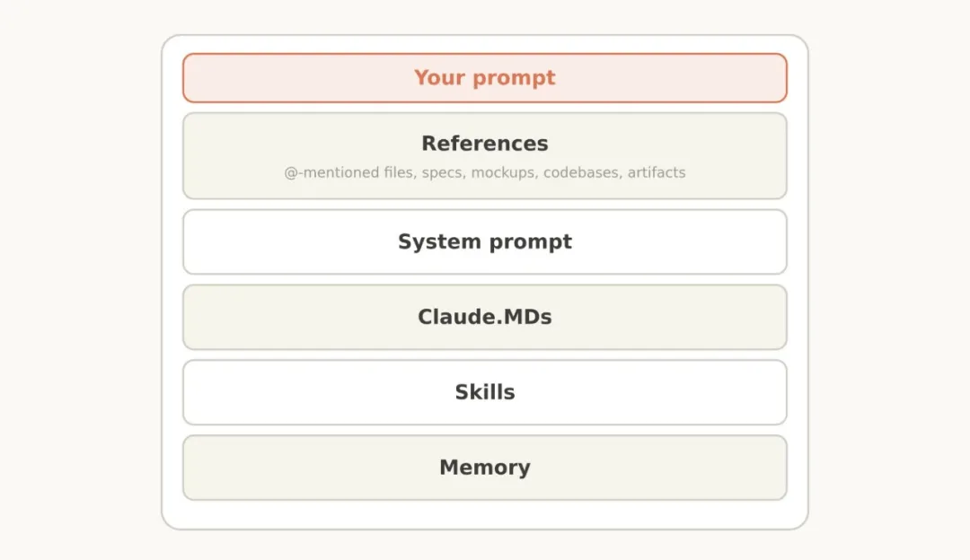
Task: Click the word "System" in System prompt
Action: [439, 241]
